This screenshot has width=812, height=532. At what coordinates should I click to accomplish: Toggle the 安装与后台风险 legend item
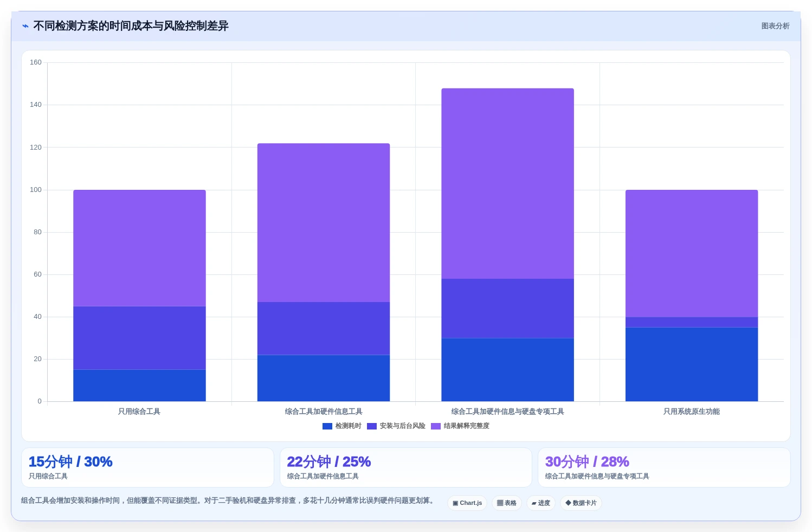pos(396,426)
